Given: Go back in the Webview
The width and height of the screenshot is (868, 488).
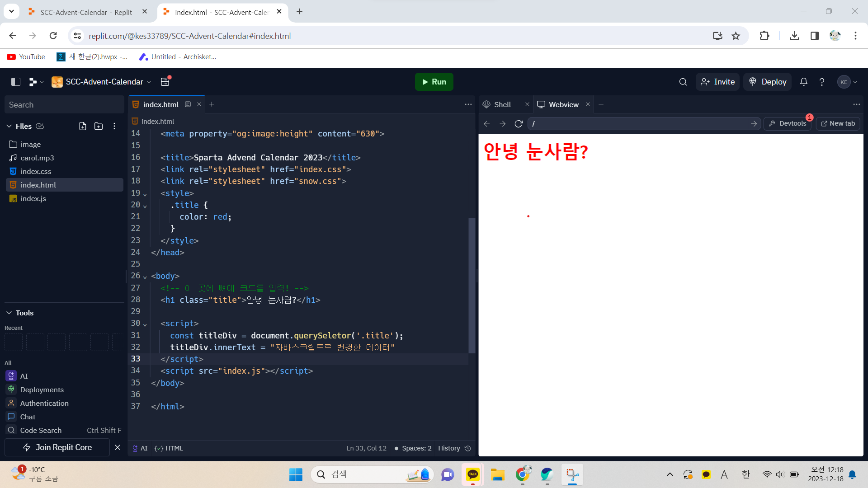Looking at the screenshot, I should (487, 124).
